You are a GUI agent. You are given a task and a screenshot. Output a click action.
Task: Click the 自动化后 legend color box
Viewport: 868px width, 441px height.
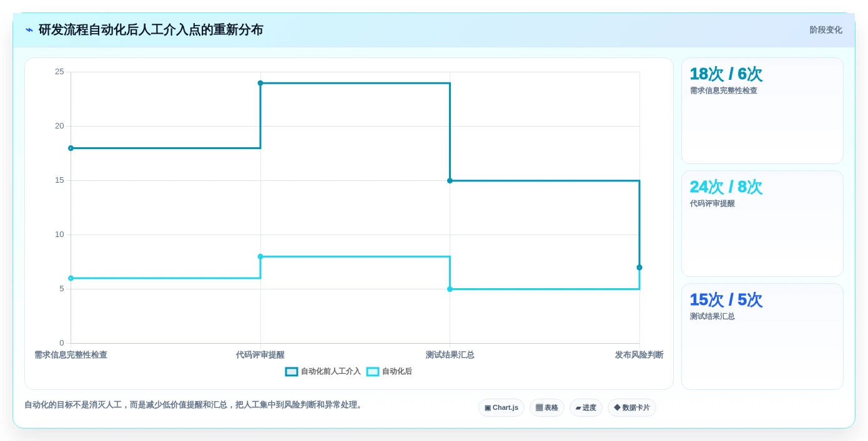(x=373, y=372)
